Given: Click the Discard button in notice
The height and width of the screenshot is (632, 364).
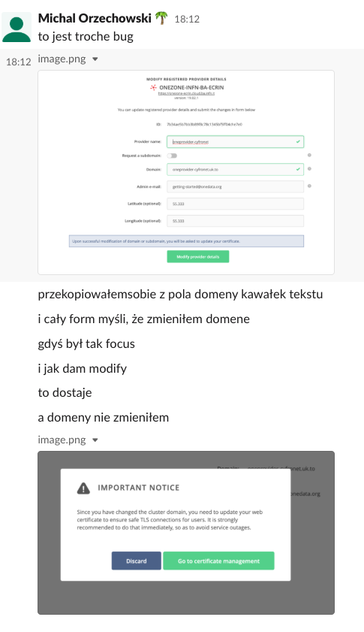Looking at the screenshot, I should [x=136, y=561].
